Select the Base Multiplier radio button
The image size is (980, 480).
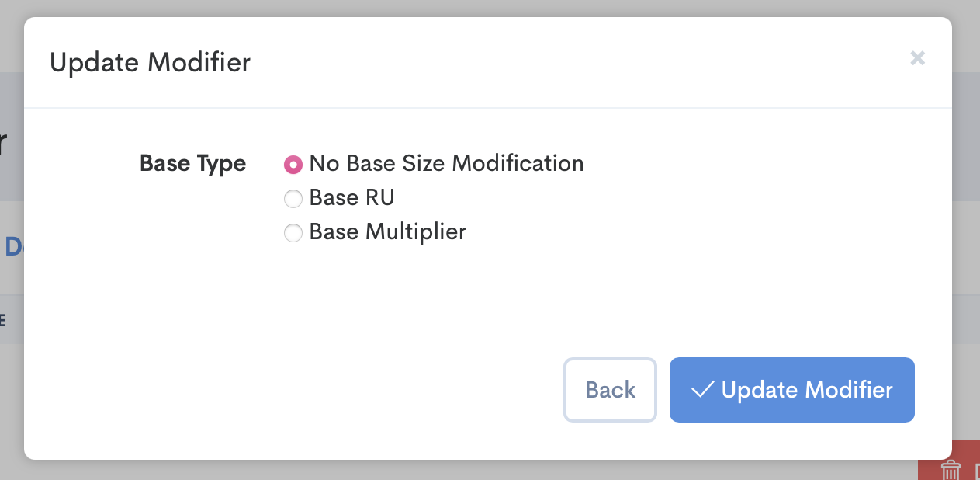[x=293, y=233]
